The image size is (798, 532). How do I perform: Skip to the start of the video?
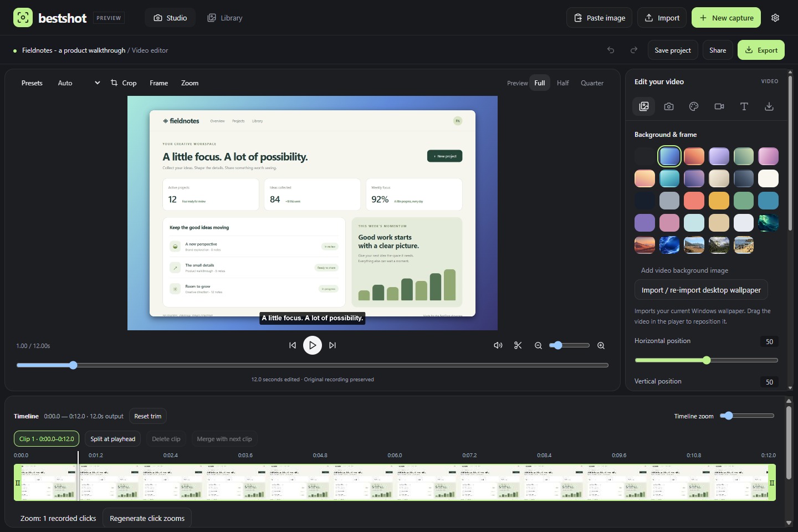pyautogui.click(x=293, y=345)
